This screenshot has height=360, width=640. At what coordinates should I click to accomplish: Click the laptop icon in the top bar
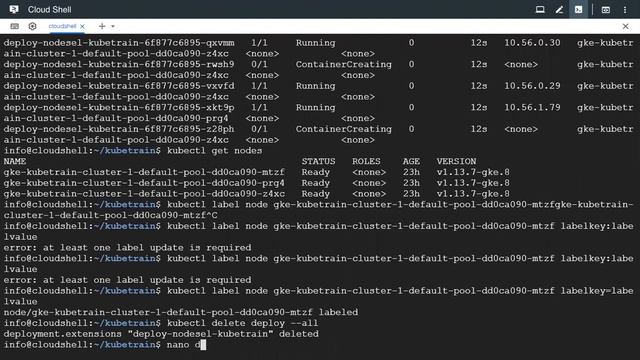click(x=540, y=9)
